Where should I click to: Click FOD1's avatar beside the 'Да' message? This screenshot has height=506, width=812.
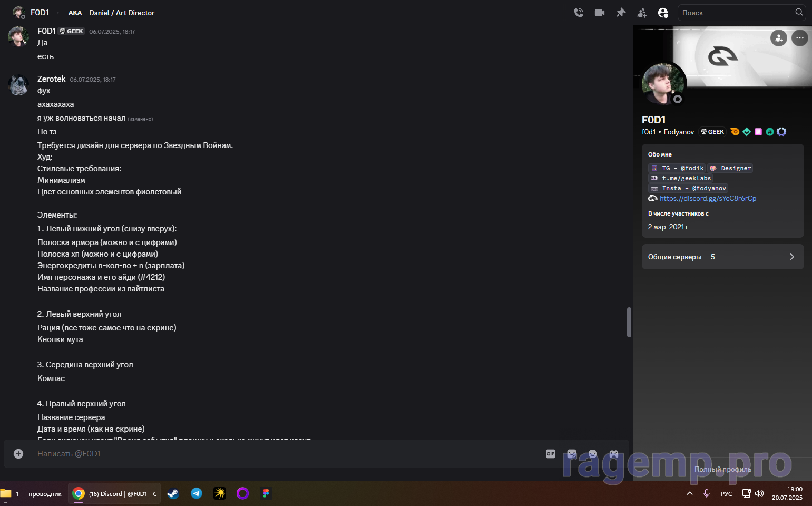(x=18, y=37)
